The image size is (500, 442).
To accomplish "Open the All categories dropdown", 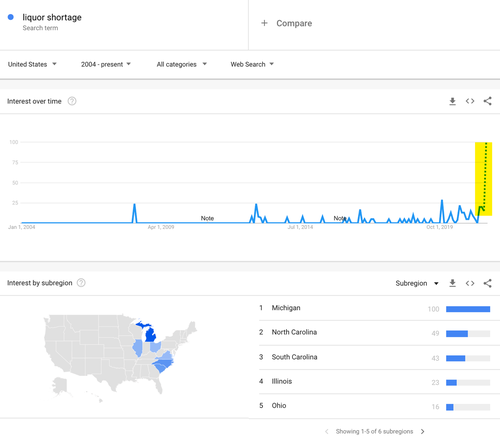I will pyautogui.click(x=182, y=64).
